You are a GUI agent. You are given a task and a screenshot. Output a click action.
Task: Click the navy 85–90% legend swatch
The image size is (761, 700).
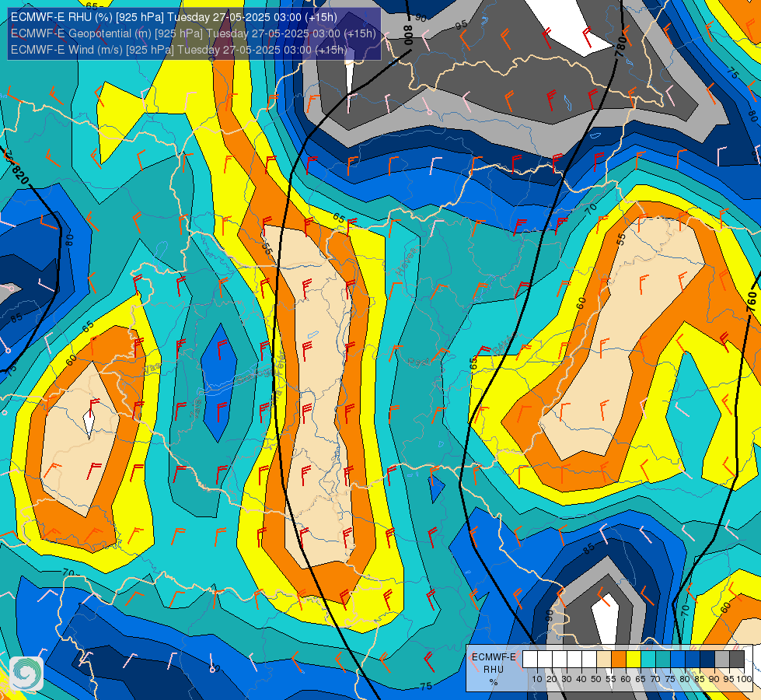click(x=707, y=660)
